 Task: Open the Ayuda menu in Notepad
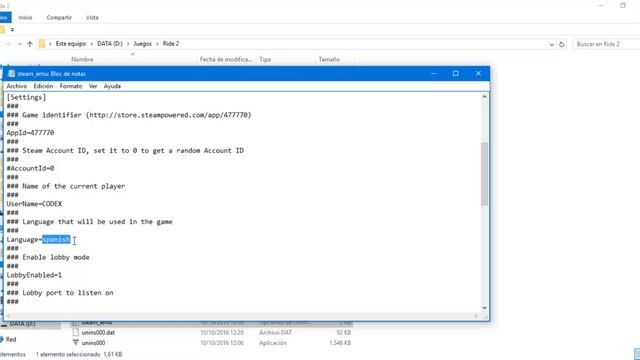(x=112, y=86)
